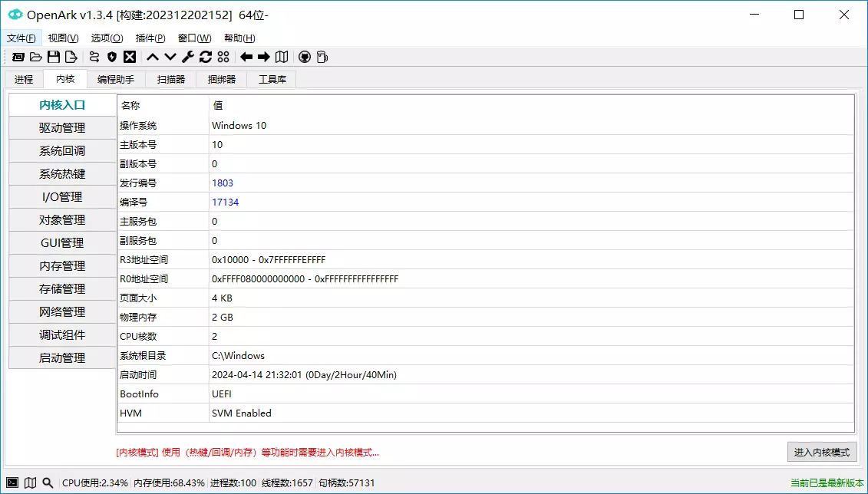The width and height of the screenshot is (868, 494).
Task: Open the GitHub cat icon link
Action: (305, 57)
